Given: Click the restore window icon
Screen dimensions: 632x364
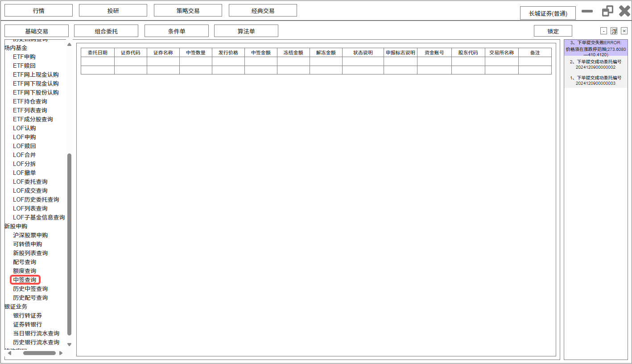Looking at the screenshot, I should point(607,11).
